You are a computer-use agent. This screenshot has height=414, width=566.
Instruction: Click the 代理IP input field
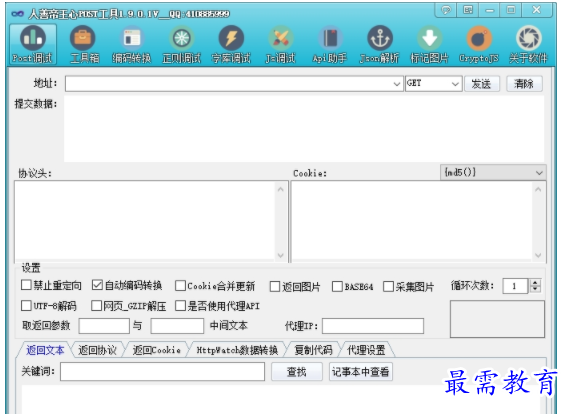(373, 326)
